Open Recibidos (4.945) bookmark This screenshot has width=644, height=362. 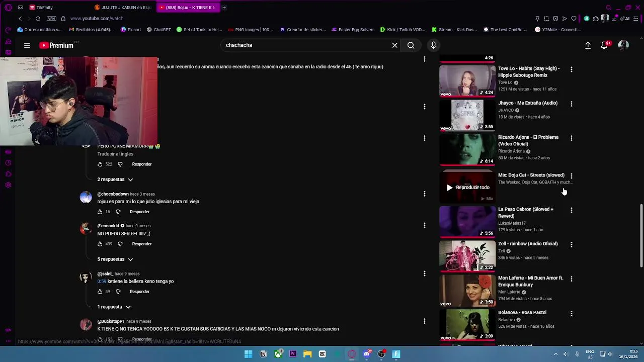pyautogui.click(x=91, y=30)
